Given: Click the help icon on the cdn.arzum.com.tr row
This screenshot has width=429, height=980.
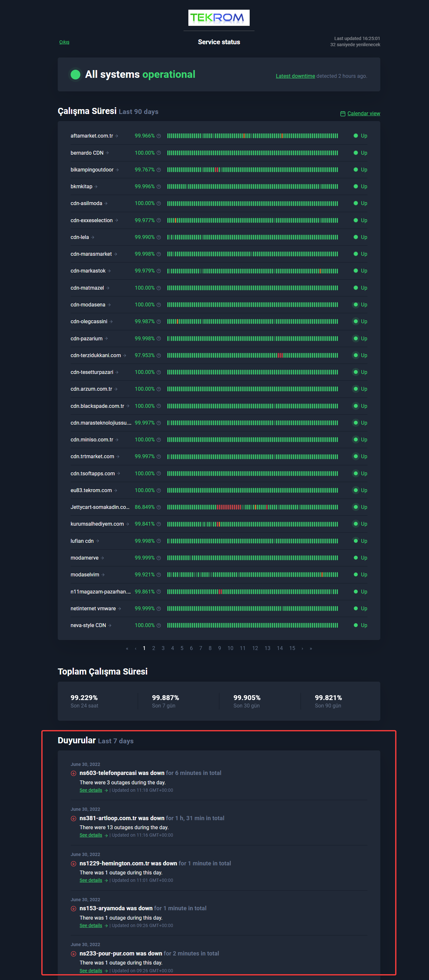Looking at the screenshot, I should [159, 389].
